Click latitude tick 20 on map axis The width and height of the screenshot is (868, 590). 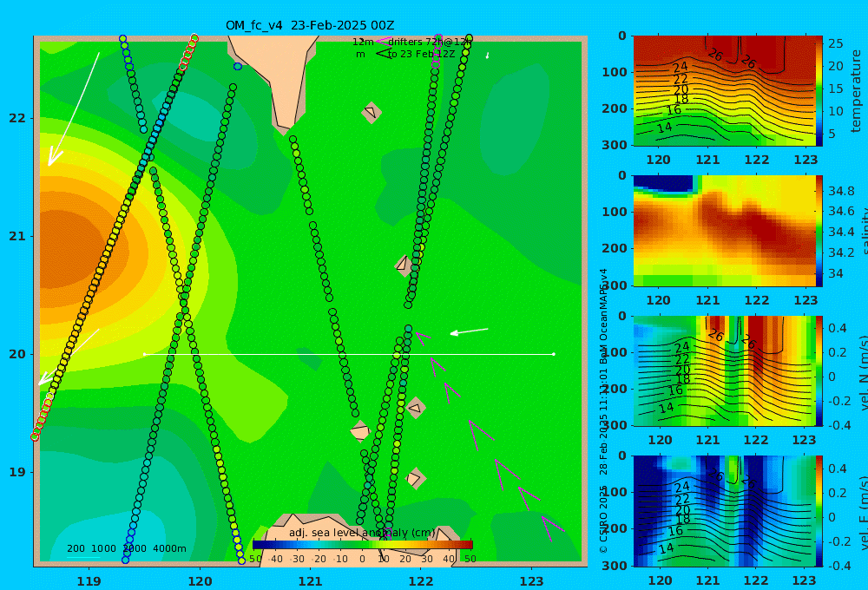17,354
